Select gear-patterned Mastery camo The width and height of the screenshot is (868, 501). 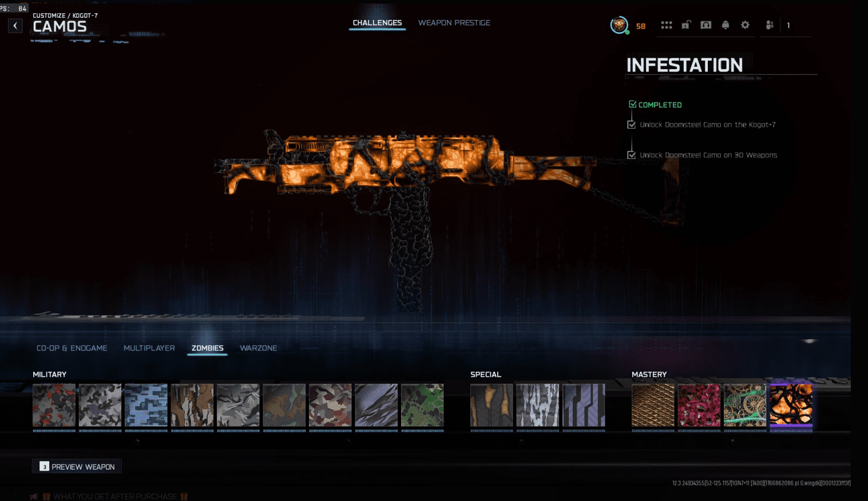click(x=745, y=405)
